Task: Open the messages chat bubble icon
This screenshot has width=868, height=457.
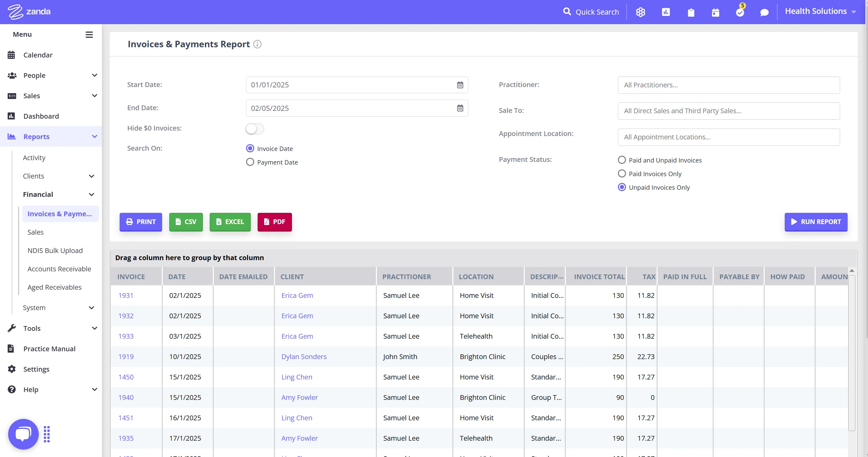Action: tap(764, 12)
